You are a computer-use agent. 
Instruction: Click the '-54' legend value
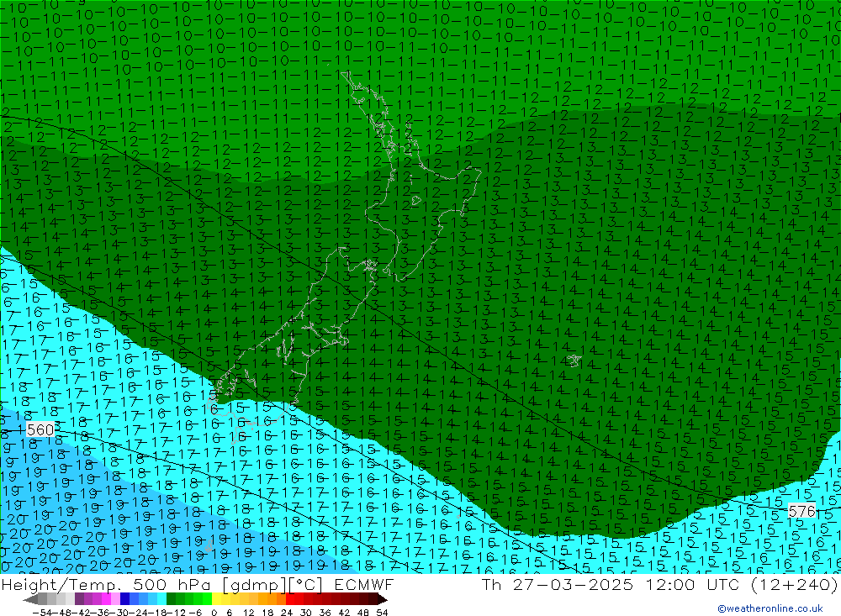click(42, 613)
